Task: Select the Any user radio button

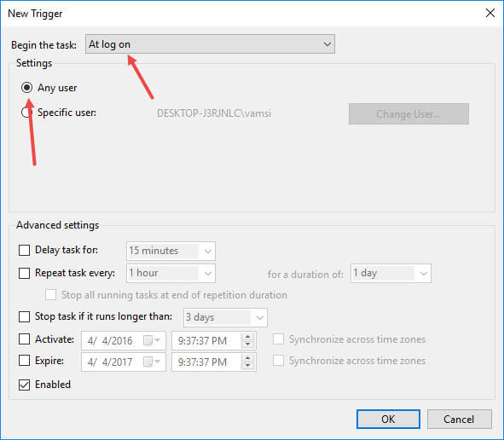Action: point(26,88)
